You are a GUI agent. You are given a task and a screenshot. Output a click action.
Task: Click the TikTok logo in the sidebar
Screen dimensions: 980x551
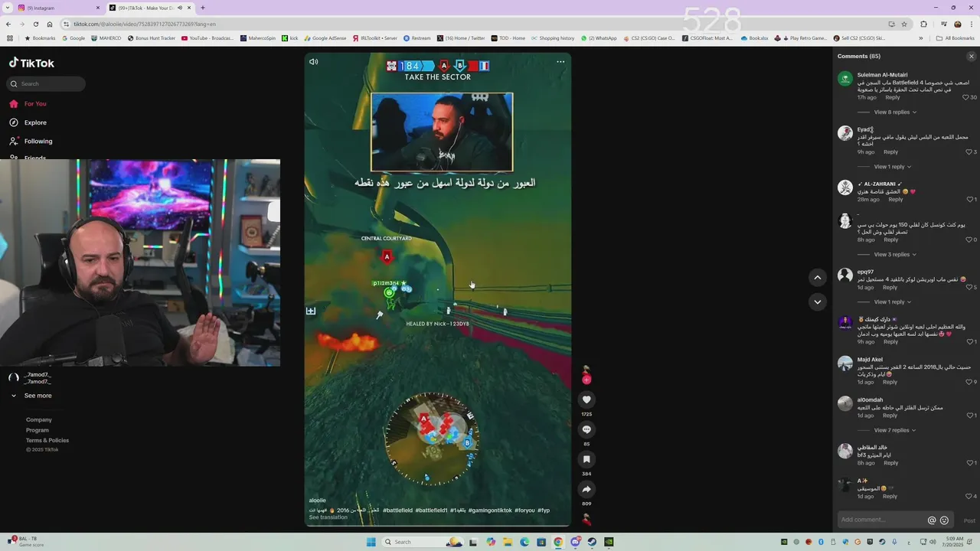click(31, 63)
